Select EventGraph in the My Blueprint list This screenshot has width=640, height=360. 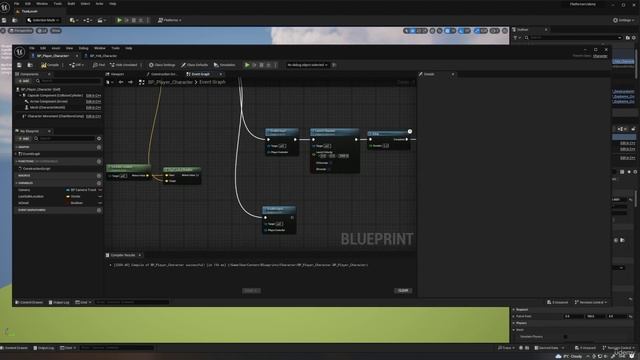(31, 154)
